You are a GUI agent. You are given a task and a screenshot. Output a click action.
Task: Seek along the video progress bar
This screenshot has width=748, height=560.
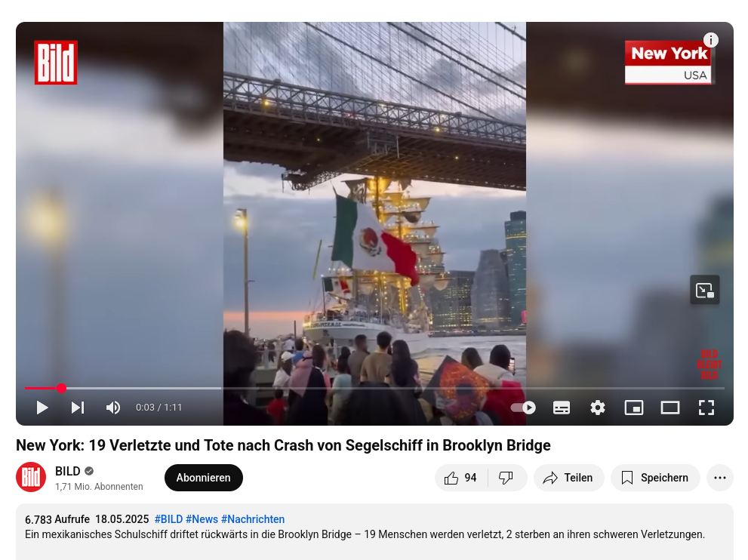tap(374, 388)
